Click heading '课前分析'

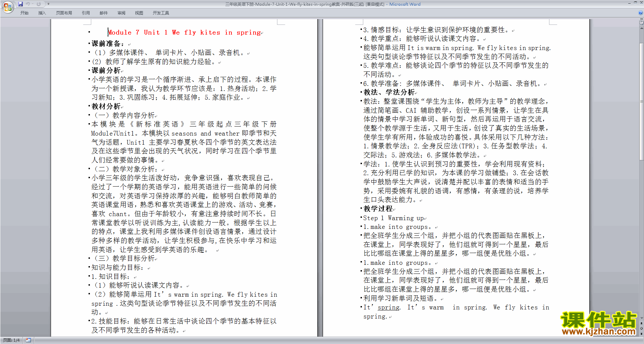point(106,70)
